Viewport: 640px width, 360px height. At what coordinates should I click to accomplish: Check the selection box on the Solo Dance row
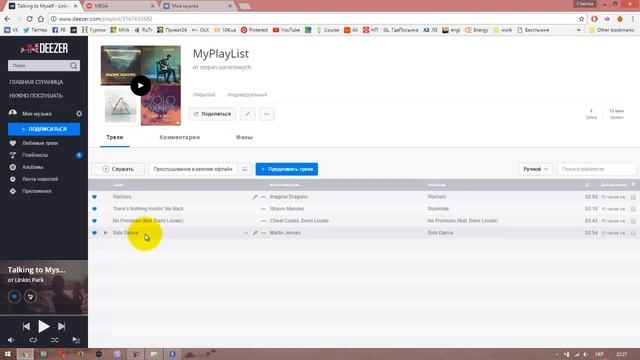click(x=633, y=233)
